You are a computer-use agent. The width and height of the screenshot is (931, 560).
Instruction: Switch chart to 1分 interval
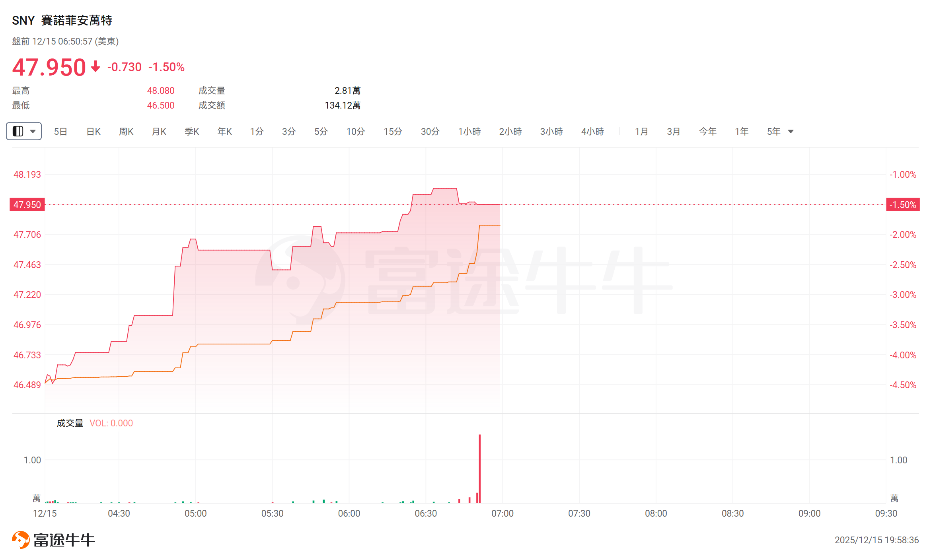257,132
